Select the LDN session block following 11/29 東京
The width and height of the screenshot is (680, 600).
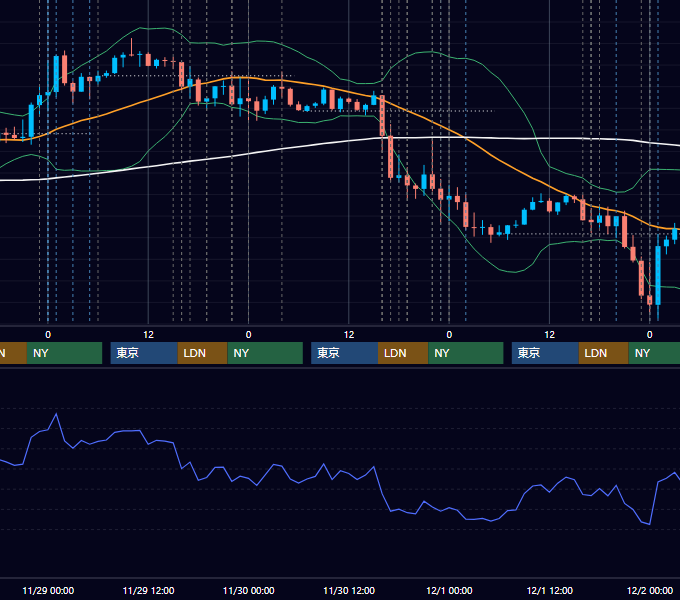pos(203,353)
